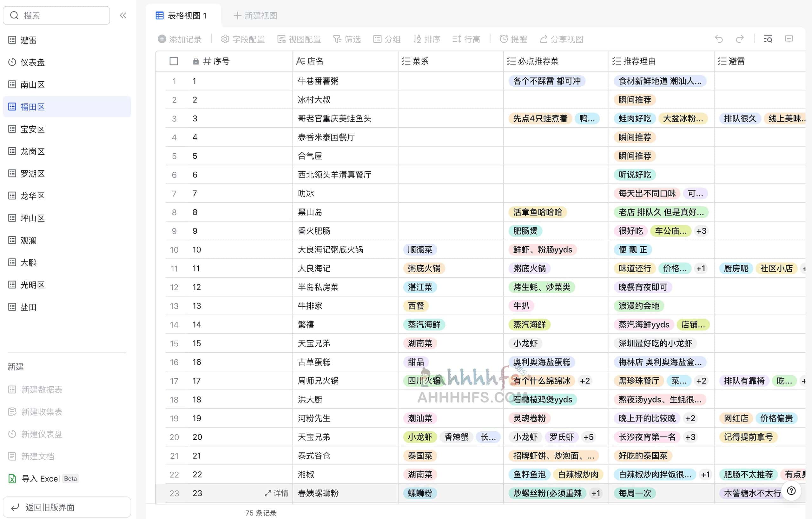Viewport: 812px width, 519px height.
Task: Toggle the select-all checkbox in header
Action: [x=174, y=61]
